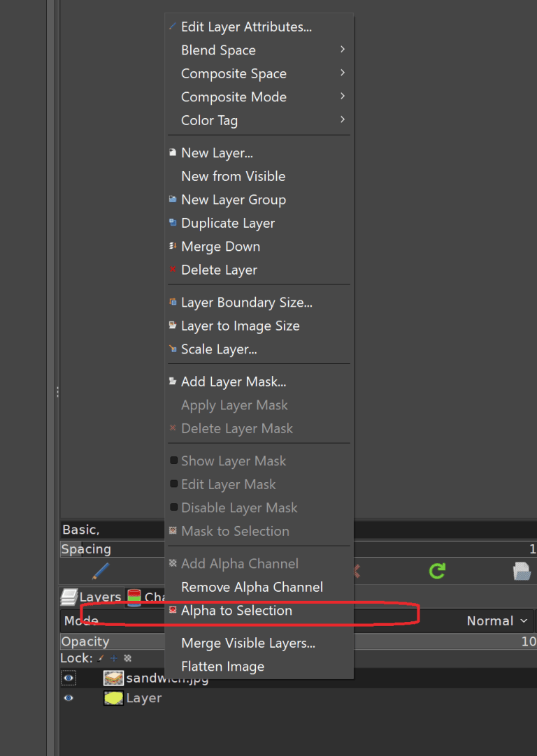Screen dimensions: 537x756
Task: Click Merge Down in the layer menu
Action: (221, 246)
